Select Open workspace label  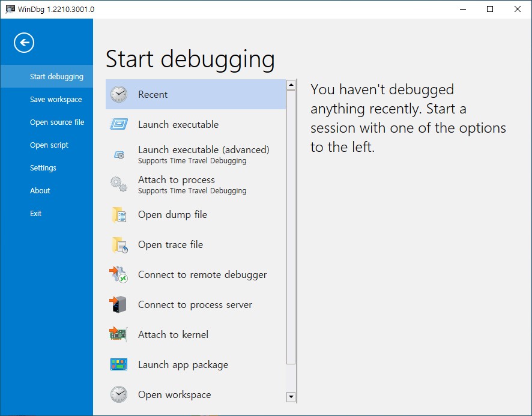pyautogui.click(x=174, y=394)
